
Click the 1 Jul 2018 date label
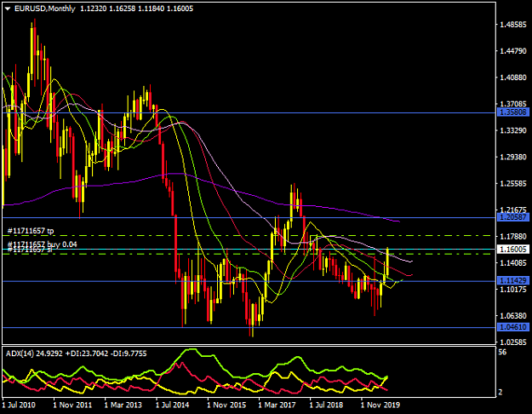click(326, 405)
